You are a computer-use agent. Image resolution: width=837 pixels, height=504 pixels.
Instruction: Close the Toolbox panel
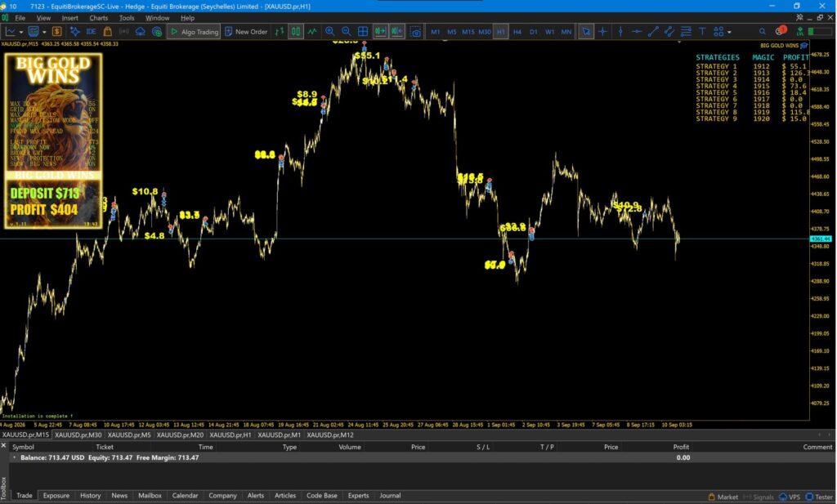pos(4,445)
